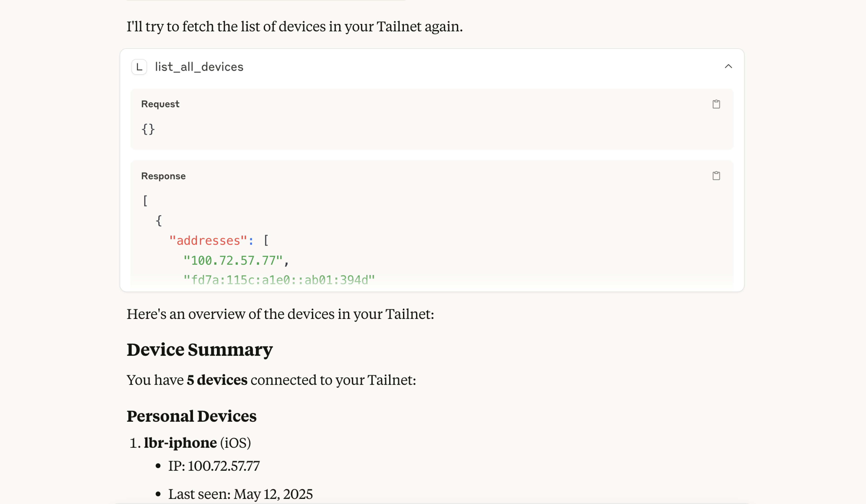This screenshot has width=866, height=504.
Task: Select the lbr-iphone device name
Action: click(x=180, y=442)
